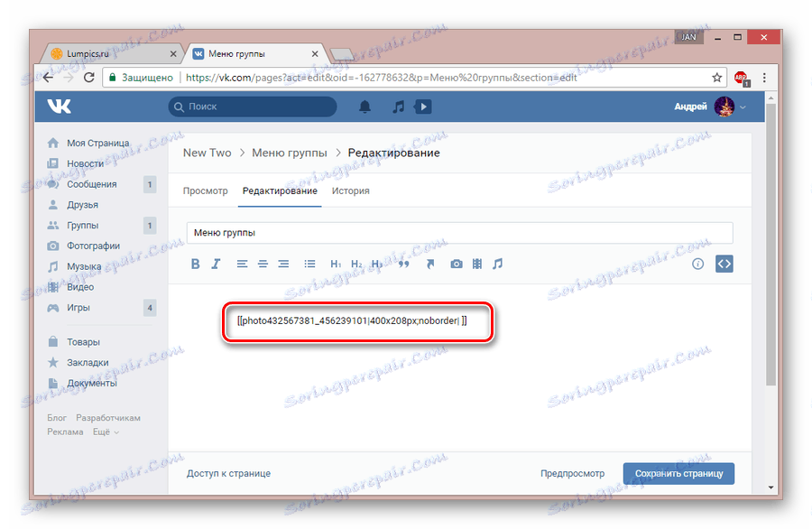
Task: Apply H3 heading style
Action: [x=377, y=264]
